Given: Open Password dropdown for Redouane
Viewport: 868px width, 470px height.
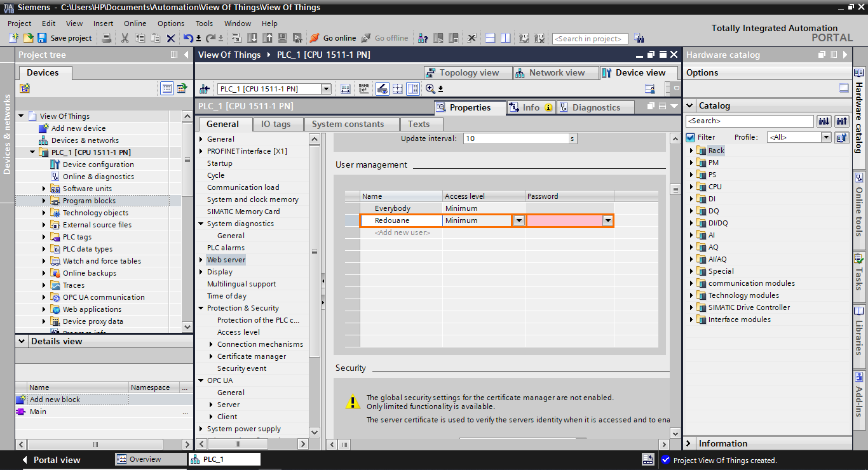Looking at the screenshot, I should tap(608, 220).
